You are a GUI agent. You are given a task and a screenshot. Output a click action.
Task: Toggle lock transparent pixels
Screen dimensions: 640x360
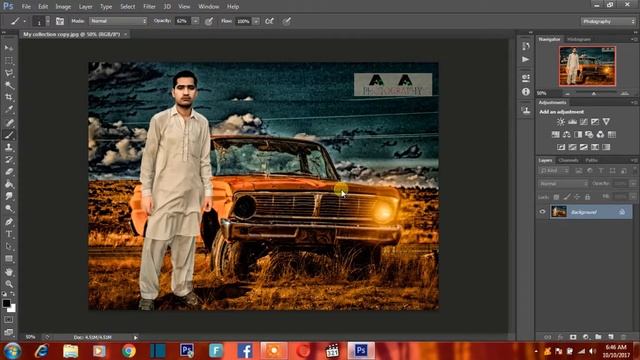pos(556,197)
